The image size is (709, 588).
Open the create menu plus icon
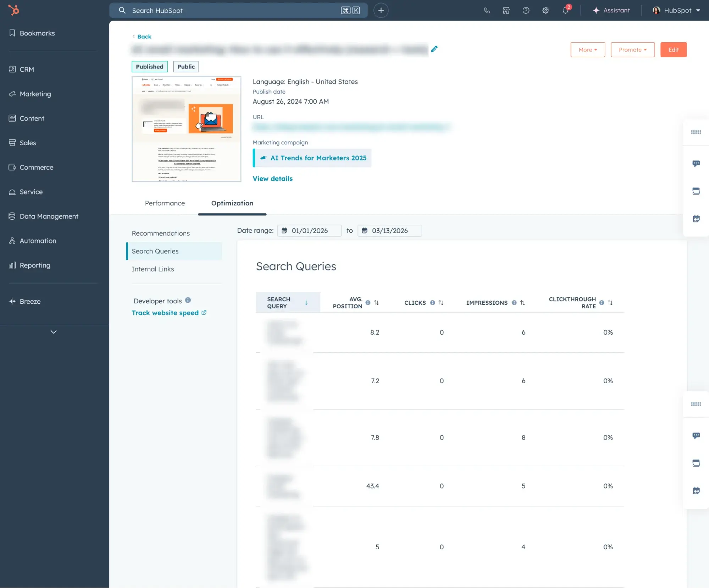tap(381, 10)
